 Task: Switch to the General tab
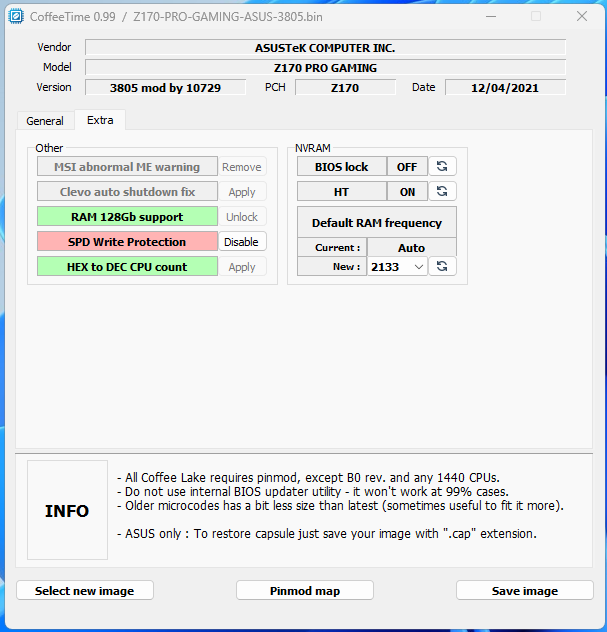coord(45,121)
